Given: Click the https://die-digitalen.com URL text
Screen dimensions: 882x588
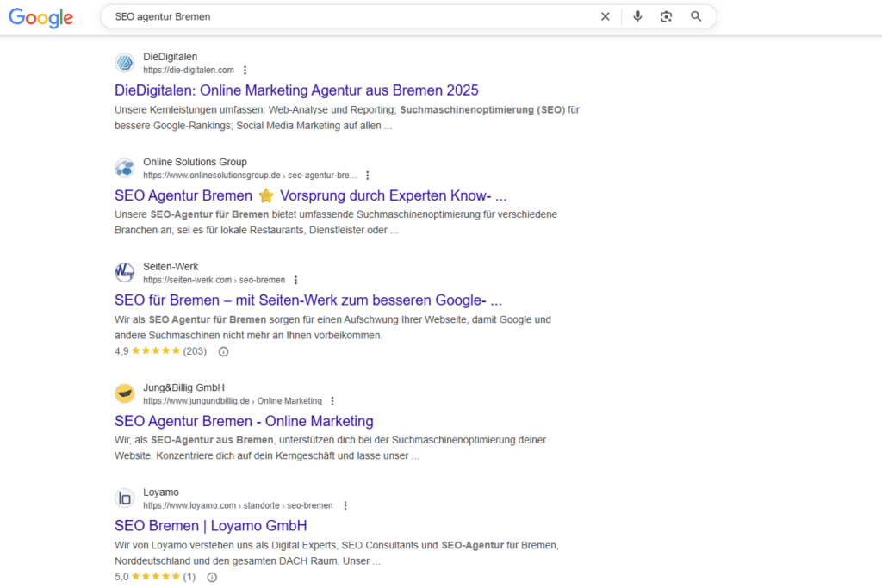Looking at the screenshot, I should click(189, 71).
